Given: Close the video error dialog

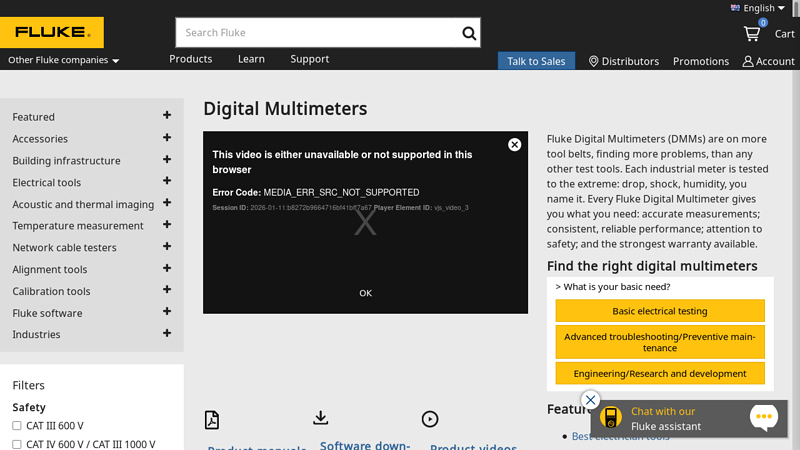Looking at the screenshot, I should point(514,145).
